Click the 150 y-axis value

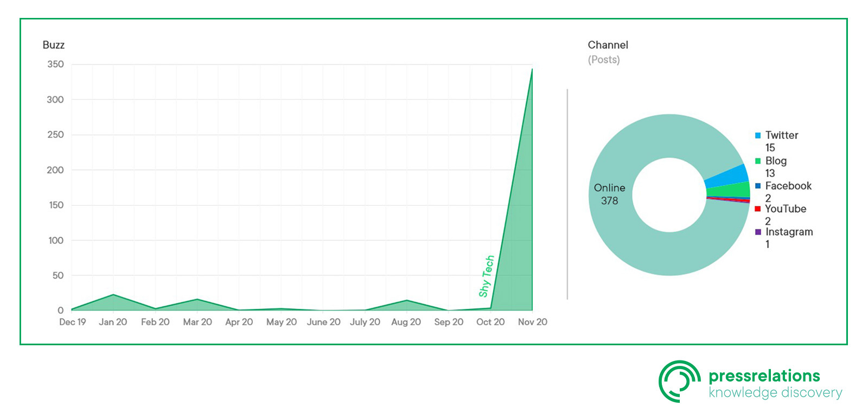point(56,205)
